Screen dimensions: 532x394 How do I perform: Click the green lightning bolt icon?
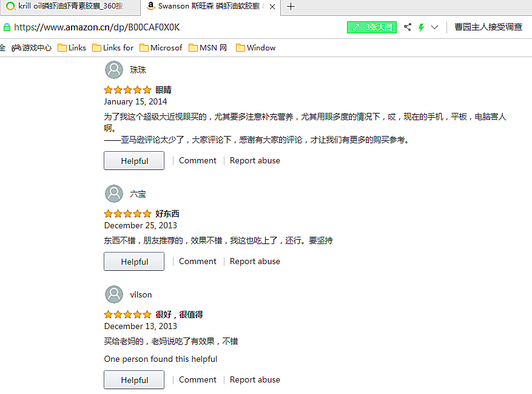tap(421, 27)
